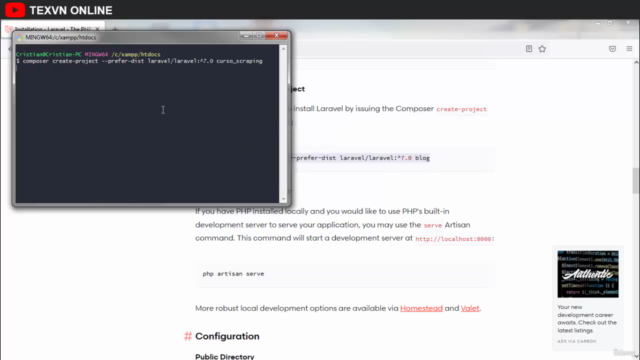Maximize the MINGW64 terminal window

click(259, 36)
